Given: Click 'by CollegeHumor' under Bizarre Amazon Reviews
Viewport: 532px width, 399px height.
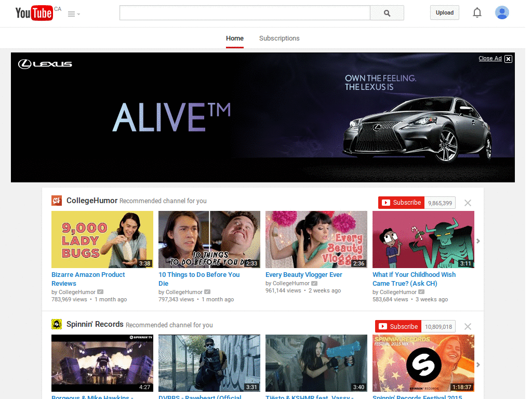Looking at the screenshot, I should coord(73,292).
